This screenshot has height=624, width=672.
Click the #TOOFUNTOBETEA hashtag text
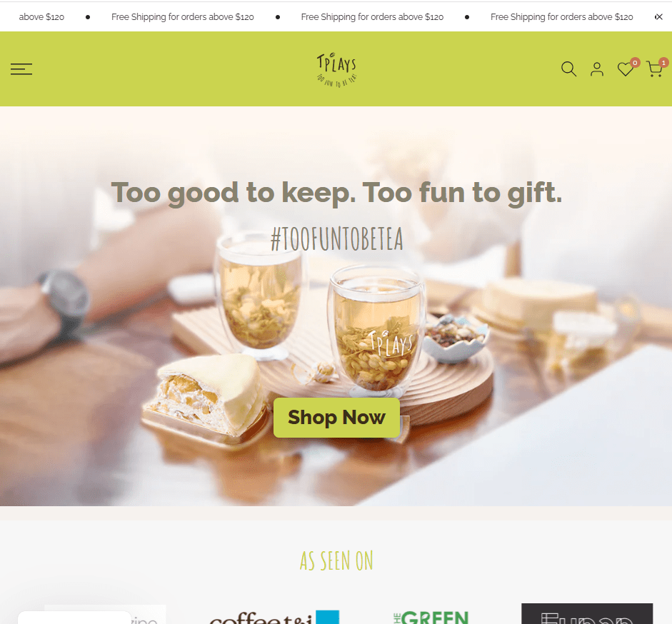(337, 238)
